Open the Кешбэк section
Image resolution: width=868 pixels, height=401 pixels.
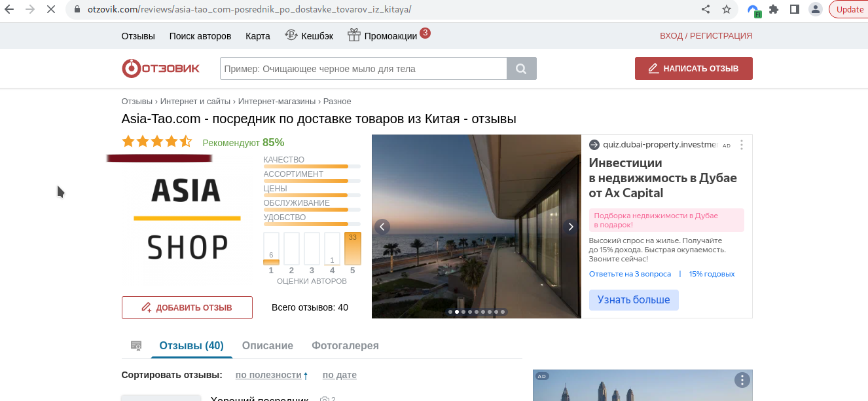click(x=309, y=36)
